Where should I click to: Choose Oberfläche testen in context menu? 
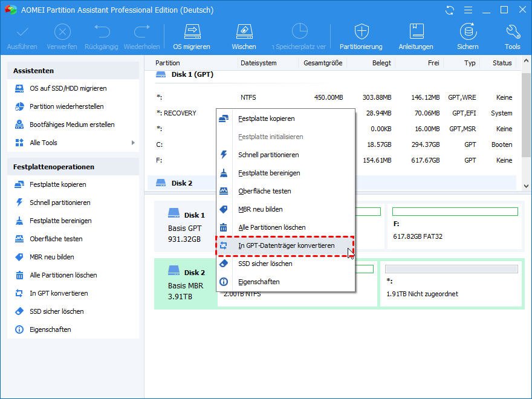[x=285, y=192]
